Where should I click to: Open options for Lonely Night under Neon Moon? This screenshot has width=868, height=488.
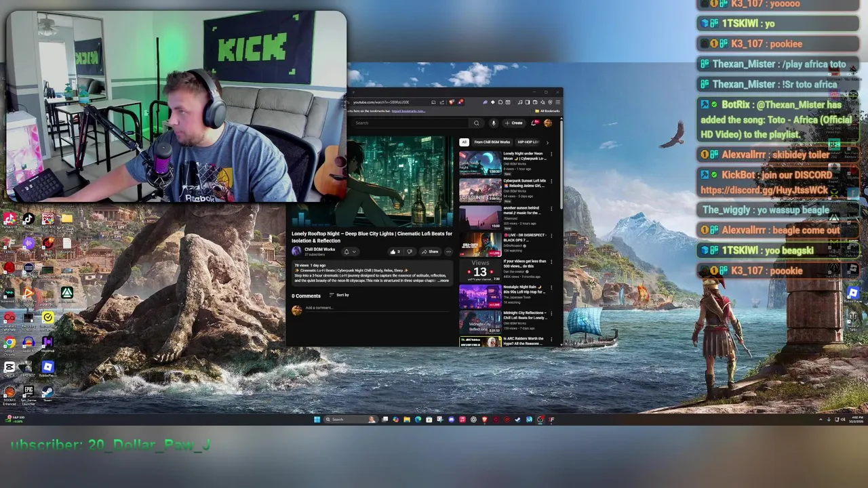551,154
